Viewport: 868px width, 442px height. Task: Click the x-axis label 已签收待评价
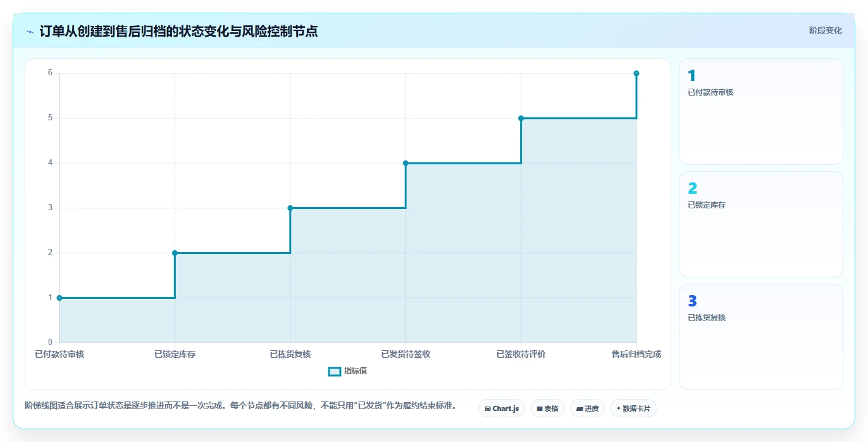pyautogui.click(x=521, y=355)
